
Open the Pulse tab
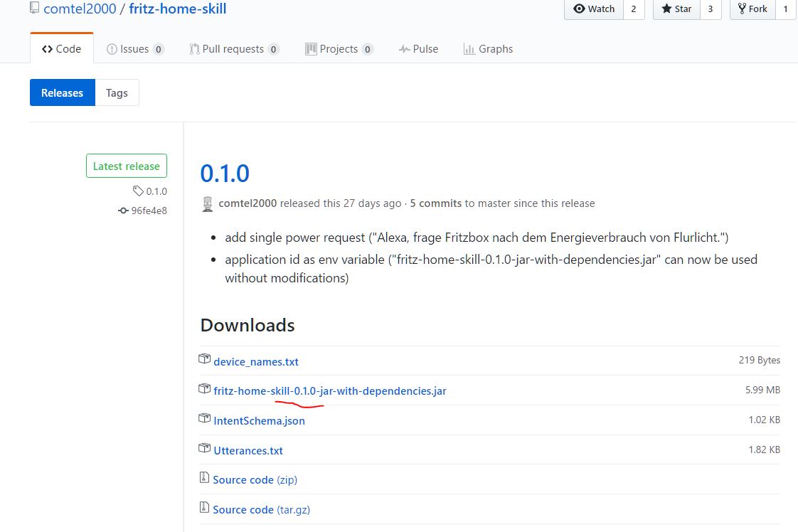coord(418,49)
